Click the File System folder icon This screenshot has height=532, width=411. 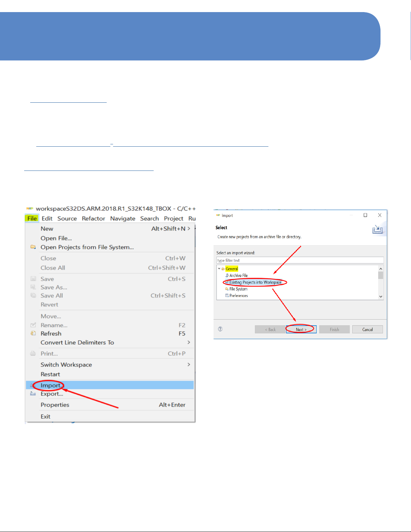click(227, 289)
